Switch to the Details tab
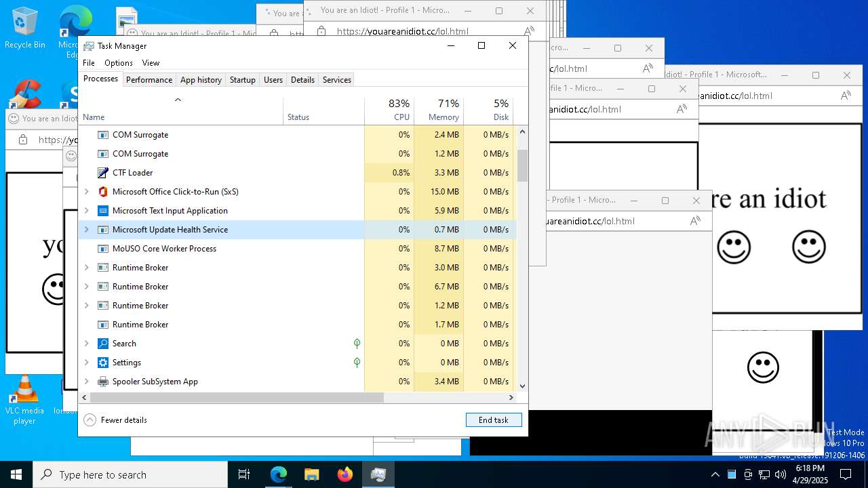The width and height of the screenshot is (868, 488). click(x=302, y=80)
